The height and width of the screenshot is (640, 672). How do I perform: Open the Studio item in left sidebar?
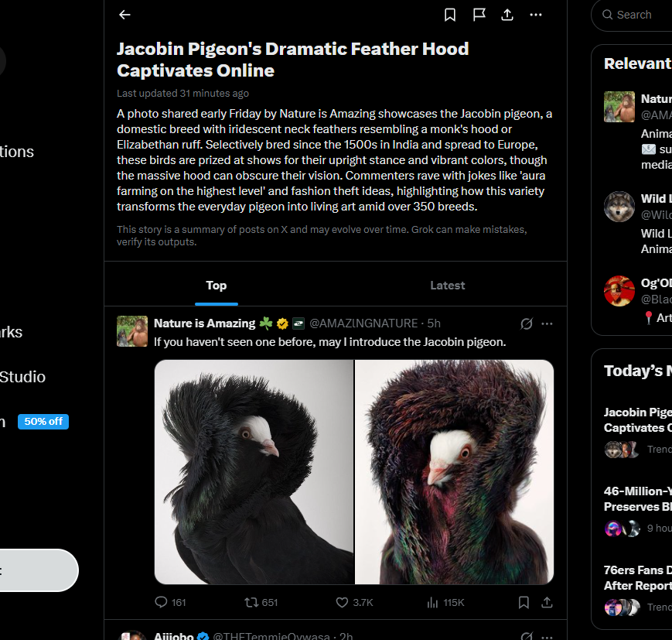tap(22, 377)
